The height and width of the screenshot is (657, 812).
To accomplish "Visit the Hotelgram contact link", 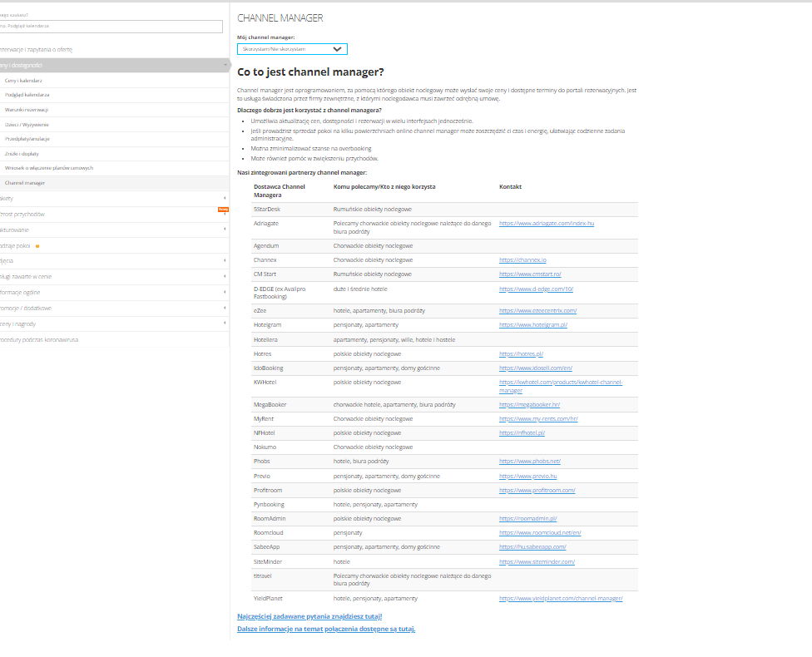I will point(532,324).
